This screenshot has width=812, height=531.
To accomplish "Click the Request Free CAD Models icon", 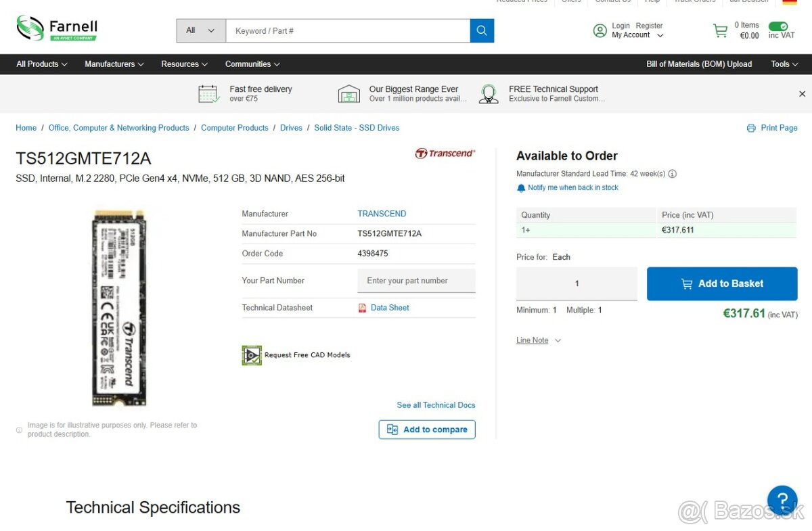I will pos(251,354).
